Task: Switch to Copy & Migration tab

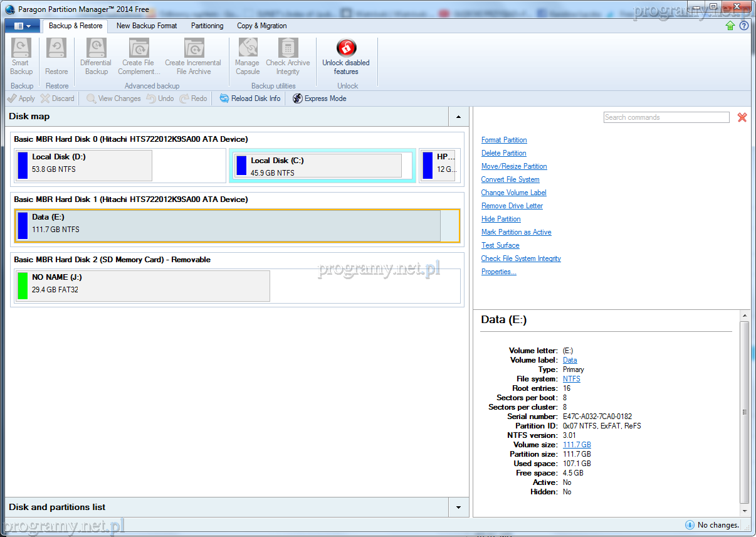Action: tap(261, 26)
